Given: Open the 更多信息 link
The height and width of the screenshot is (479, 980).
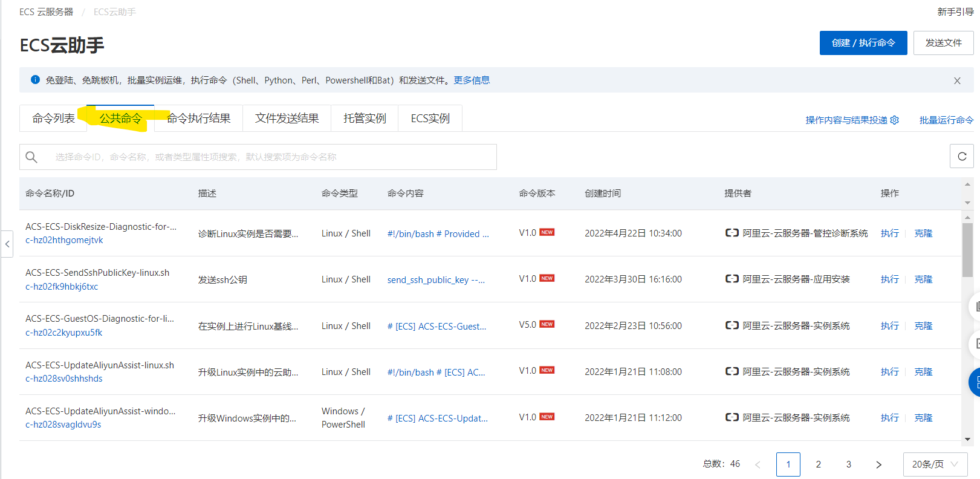Looking at the screenshot, I should (x=472, y=80).
